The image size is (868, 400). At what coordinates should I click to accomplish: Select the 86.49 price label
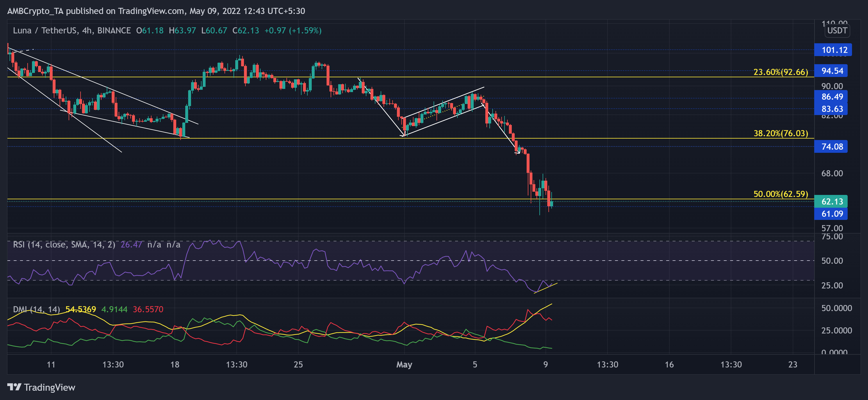830,97
